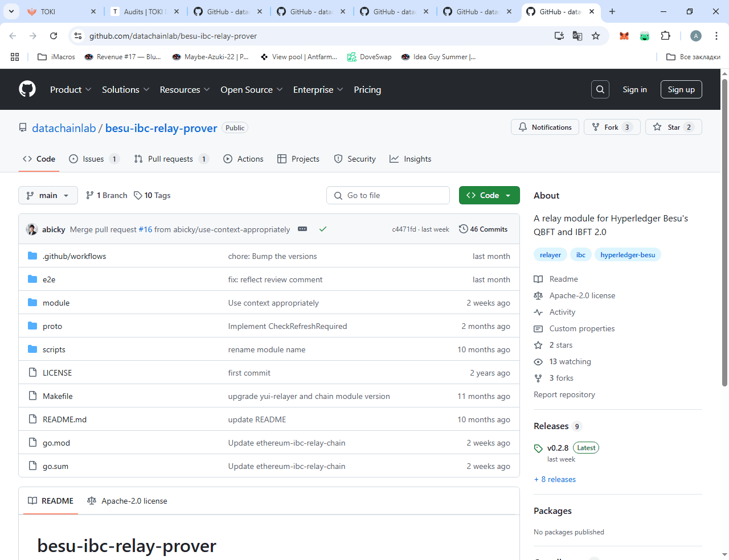729x560 pixels.
Task: Click Report repository link
Action: pyautogui.click(x=564, y=394)
